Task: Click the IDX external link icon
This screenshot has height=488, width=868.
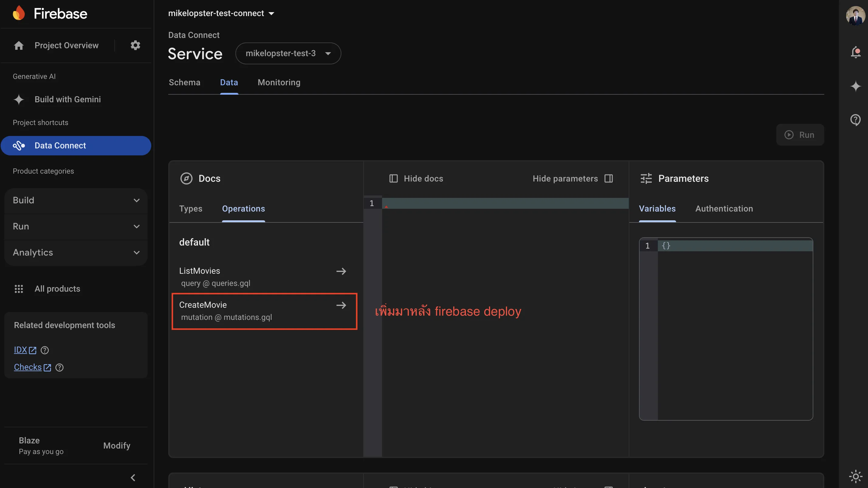Action: pyautogui.click(x=33, y=350)
